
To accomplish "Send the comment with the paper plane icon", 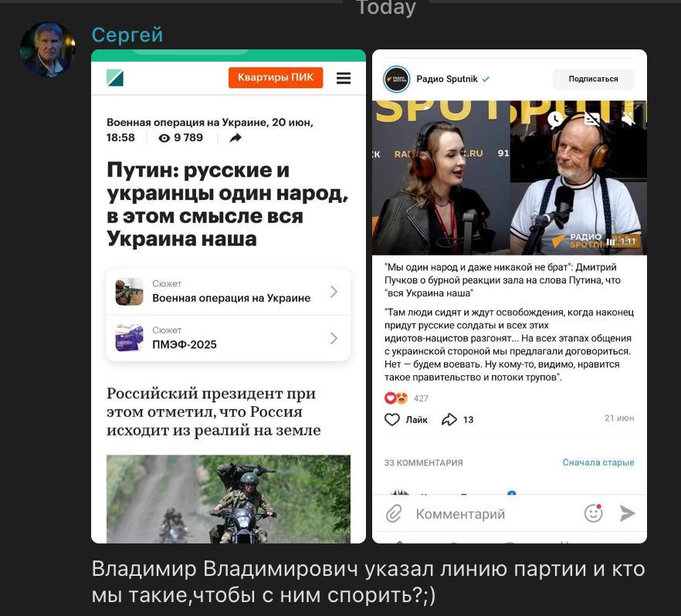I will pyautogui.click(x=627, y=513).
